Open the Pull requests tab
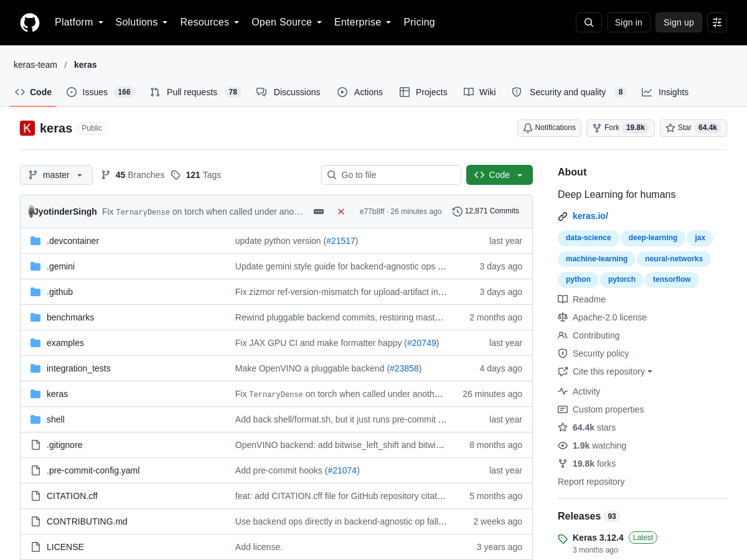 point(195,92)
